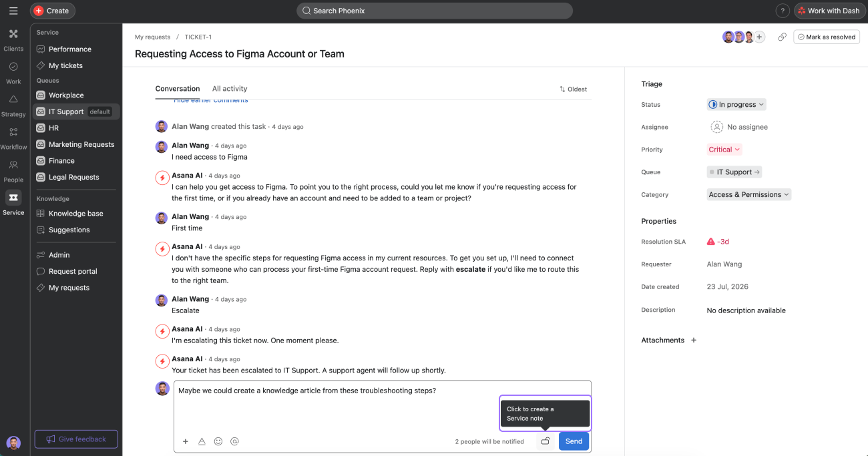
Task: Open the Finance queue
Action: click(75, 160)
